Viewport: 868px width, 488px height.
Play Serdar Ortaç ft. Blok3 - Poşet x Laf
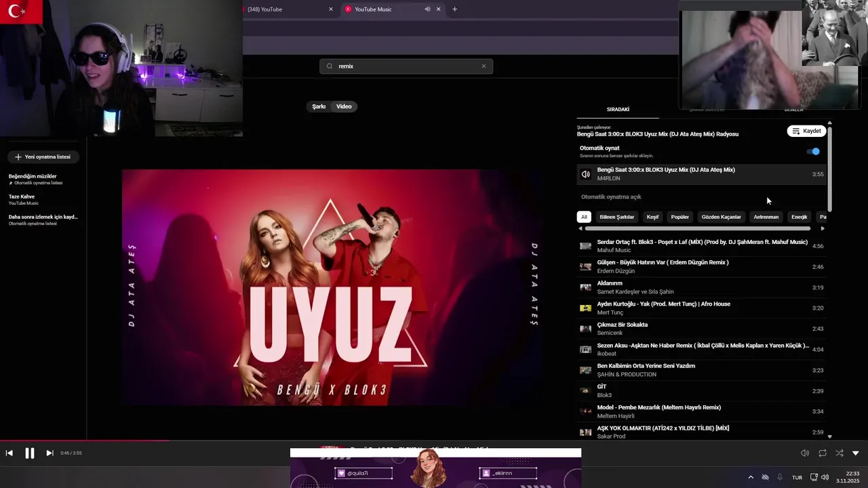pos(701,246)
